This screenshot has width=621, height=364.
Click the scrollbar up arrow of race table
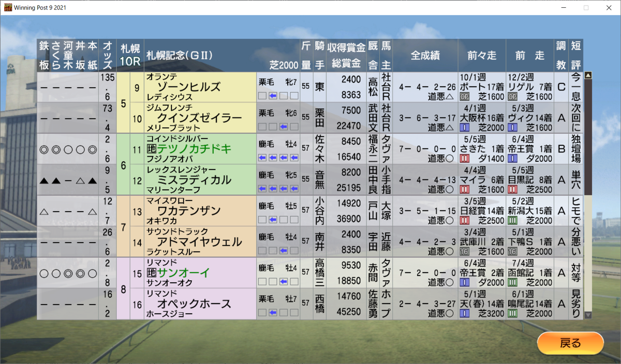pos(588,75)
